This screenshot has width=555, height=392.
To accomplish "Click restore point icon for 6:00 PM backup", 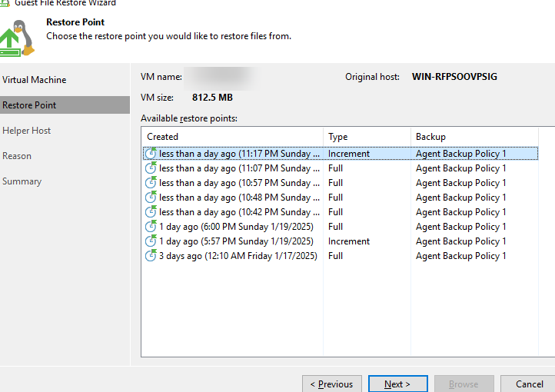I will (151, 227).
